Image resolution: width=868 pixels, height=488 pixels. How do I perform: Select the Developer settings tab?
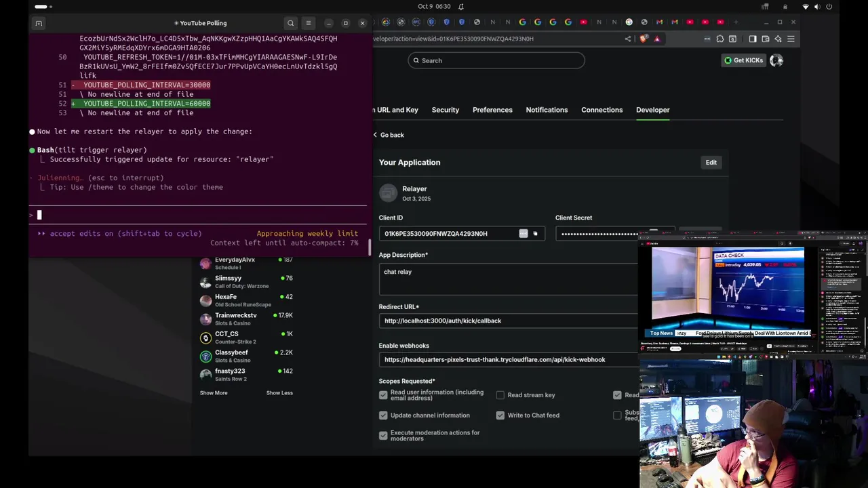[652, 110]
